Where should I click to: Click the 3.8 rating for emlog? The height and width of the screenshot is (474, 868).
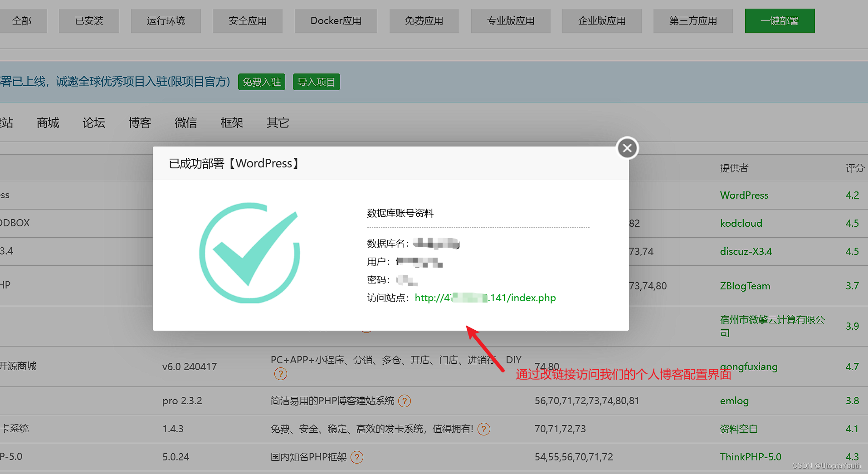click(852, 401)
